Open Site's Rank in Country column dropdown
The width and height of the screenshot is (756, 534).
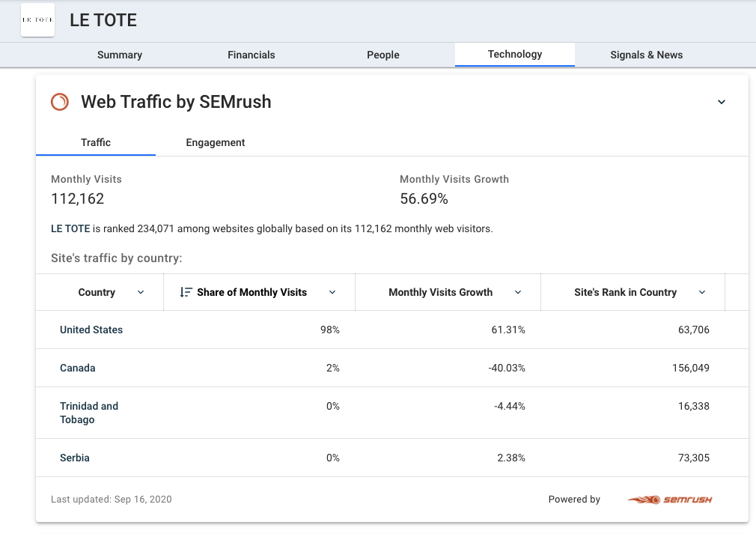pos(702,292)
